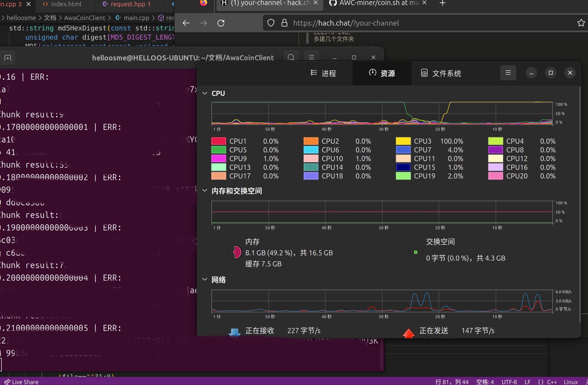Viewport: 588px width, 385px height.
Task: Click the CPU3 yellow color swatch
Action: [x=403, y=141]
